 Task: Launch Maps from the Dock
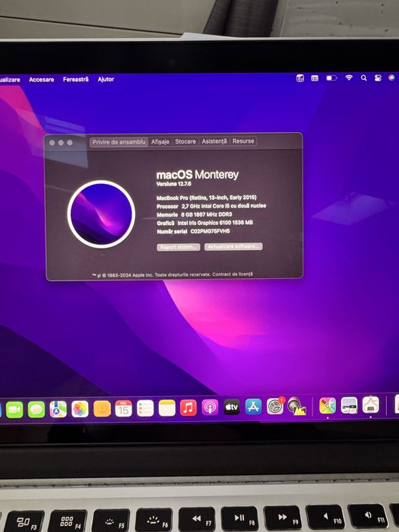(x=58, y=409)
